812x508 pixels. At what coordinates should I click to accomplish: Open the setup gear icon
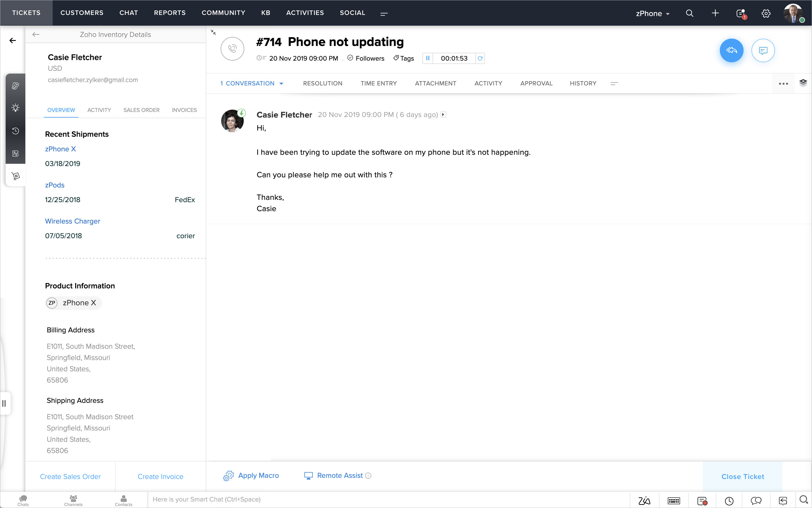tap(766, 14)
